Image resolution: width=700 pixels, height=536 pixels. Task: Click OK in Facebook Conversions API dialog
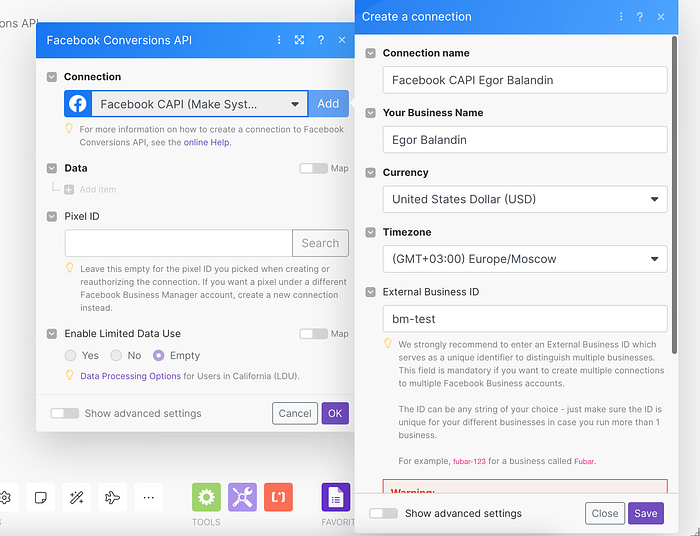[335, 413]
